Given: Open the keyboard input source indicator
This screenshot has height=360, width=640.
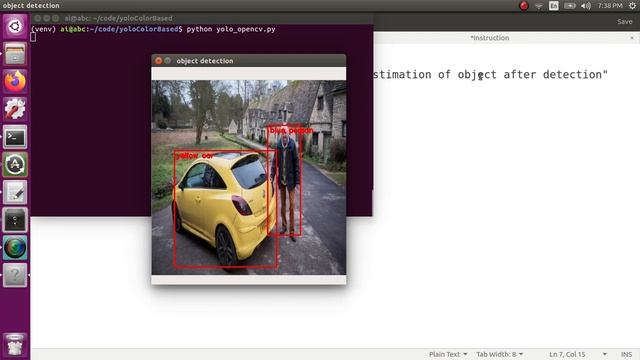Looking at the screenshot, I should (554, 6).
